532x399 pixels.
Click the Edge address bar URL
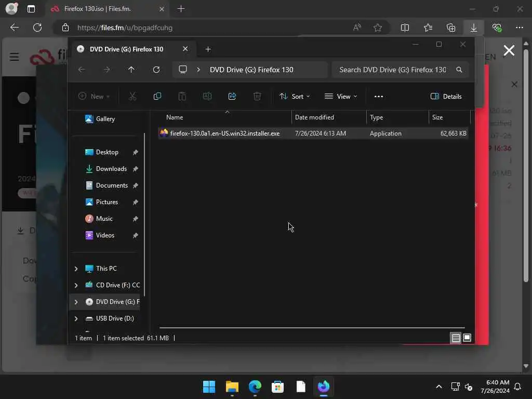(x=125, y=28)
